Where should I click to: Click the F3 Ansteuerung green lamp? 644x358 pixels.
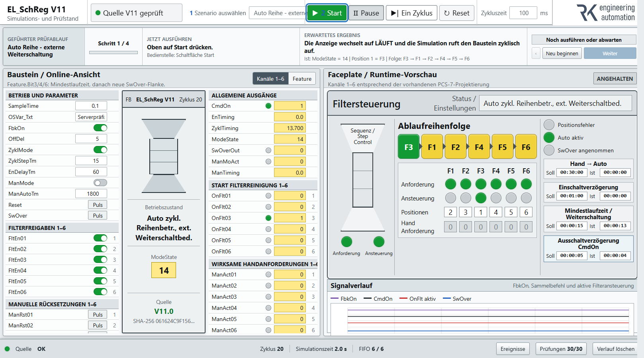481,198
